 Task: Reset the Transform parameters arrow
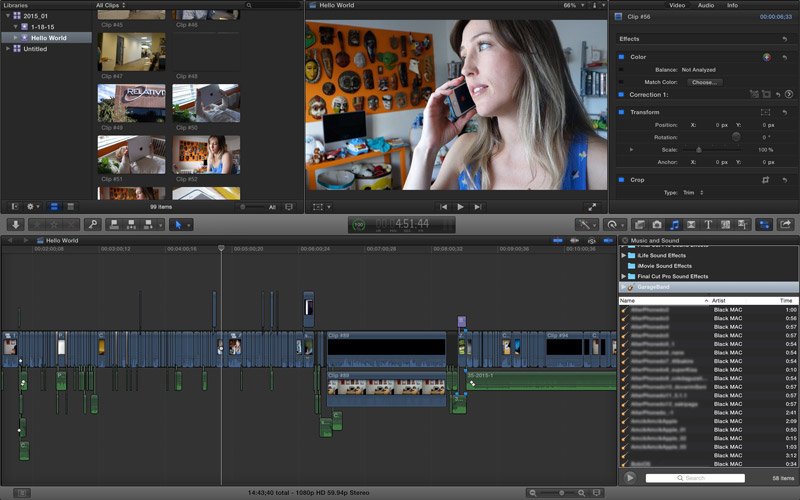point(785,112)
